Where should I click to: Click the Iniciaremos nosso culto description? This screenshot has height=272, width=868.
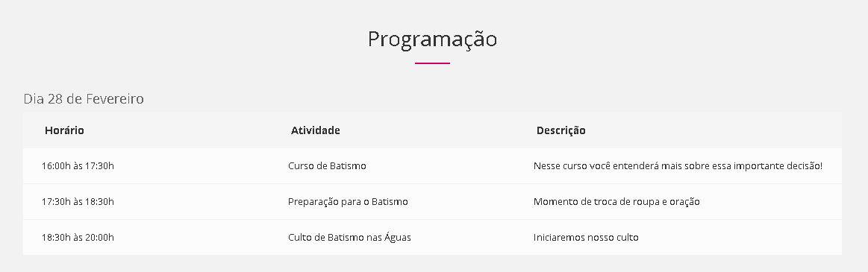coord(586,238)
